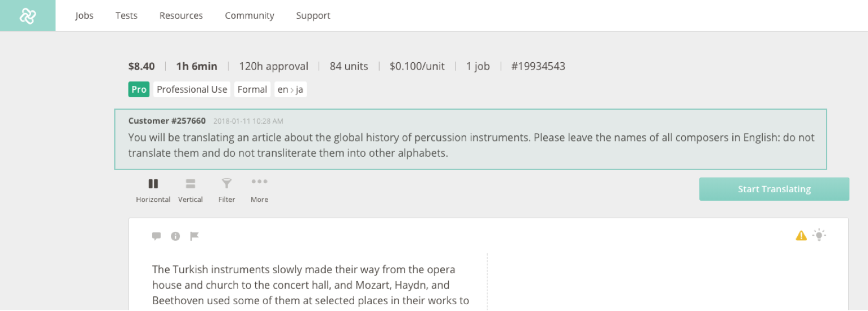Viewport: 868px width, 311px height.
Task: Click the yellow warning triangle icon
Action: pyautogui.click(x=801, y=236)
